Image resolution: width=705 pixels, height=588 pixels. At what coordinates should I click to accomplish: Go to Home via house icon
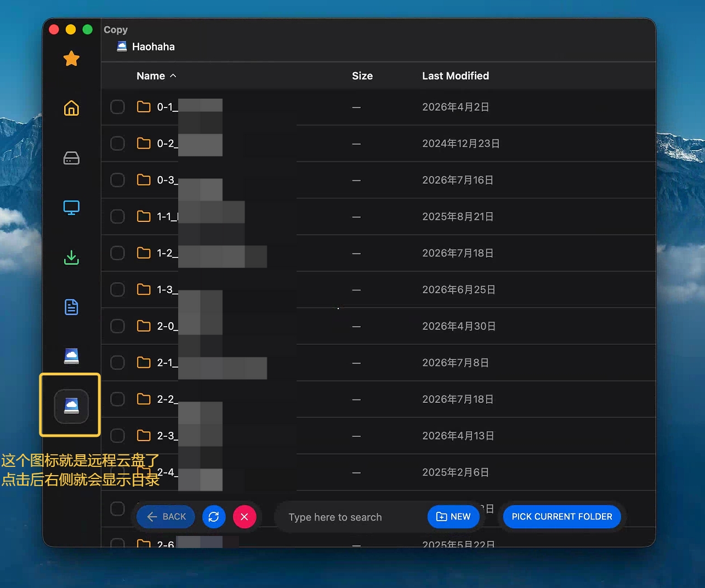(71, 108)
